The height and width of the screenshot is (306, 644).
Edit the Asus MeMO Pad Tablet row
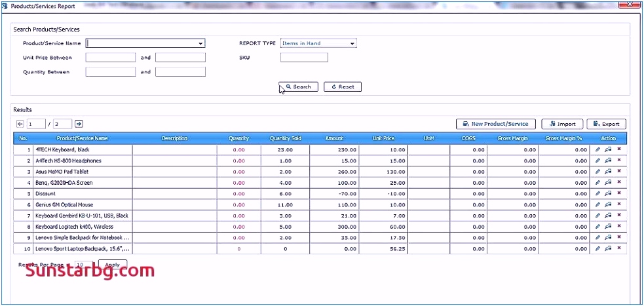click(597, 172)
